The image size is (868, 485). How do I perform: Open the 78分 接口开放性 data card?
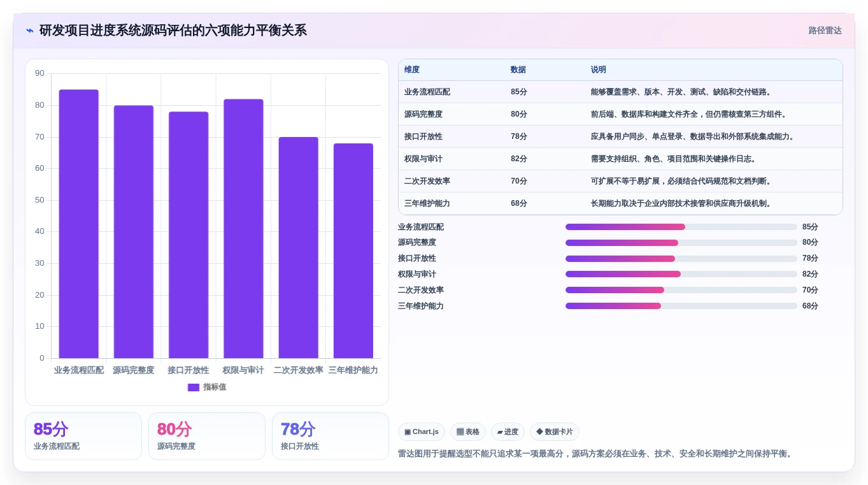331,437
